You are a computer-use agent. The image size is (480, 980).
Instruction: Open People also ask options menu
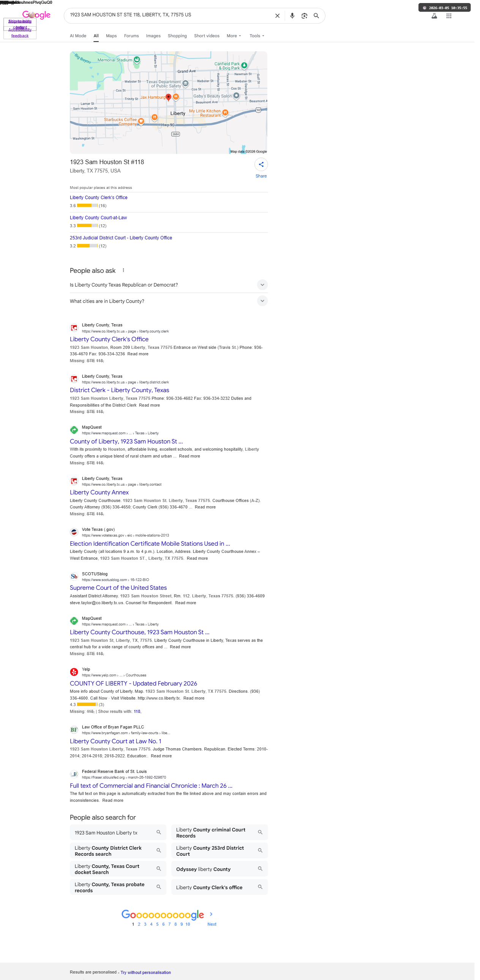click(x=123, y=270)
